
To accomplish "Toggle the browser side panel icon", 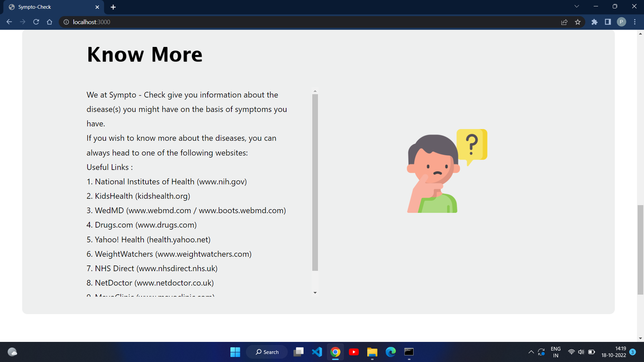I will 608,22.
